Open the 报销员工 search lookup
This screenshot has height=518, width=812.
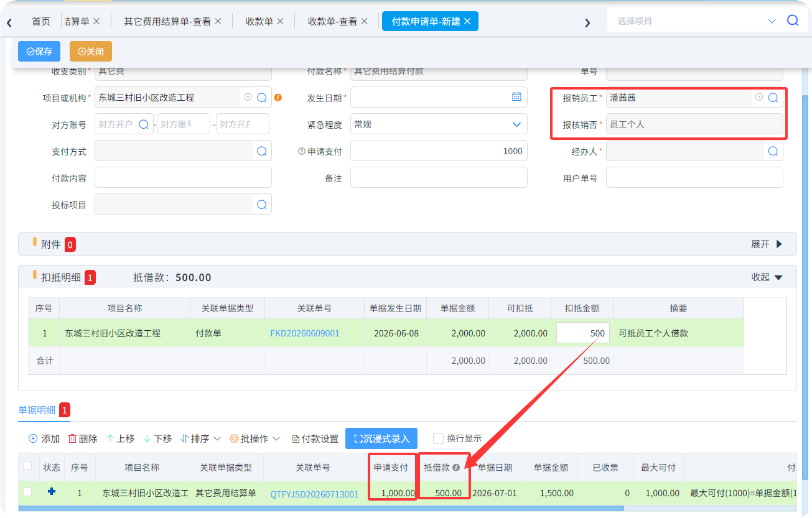[773, 98]
